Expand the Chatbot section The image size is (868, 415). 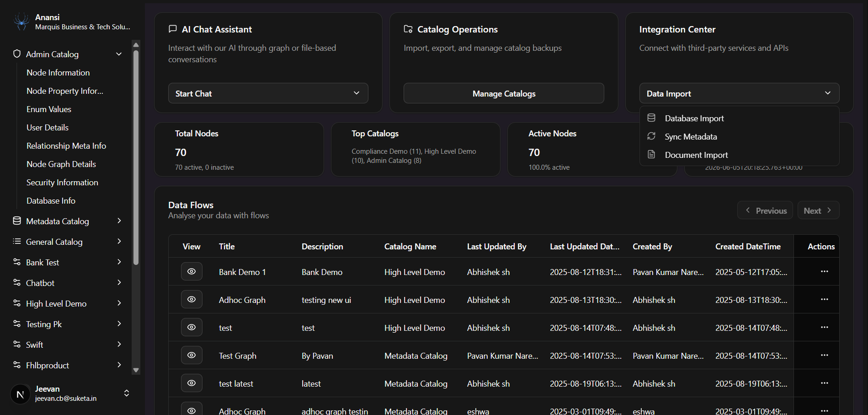[x=119, y=283]
